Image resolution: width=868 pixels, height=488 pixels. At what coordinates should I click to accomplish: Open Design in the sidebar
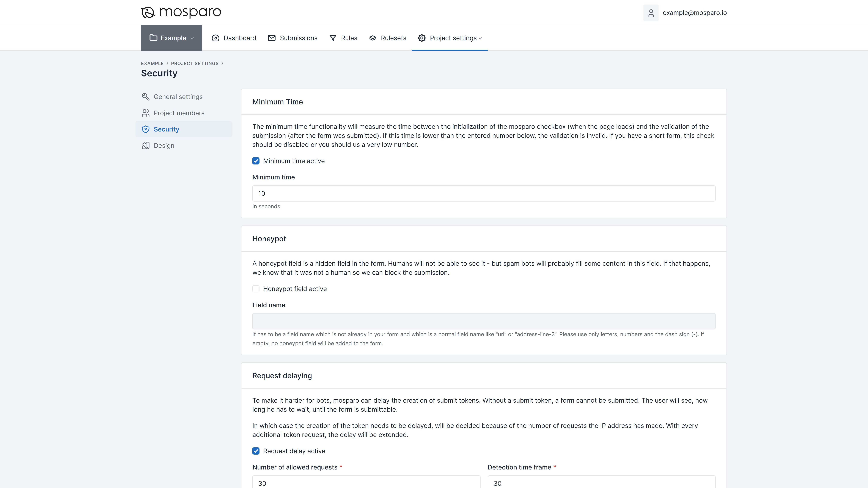tap(184, 145)
